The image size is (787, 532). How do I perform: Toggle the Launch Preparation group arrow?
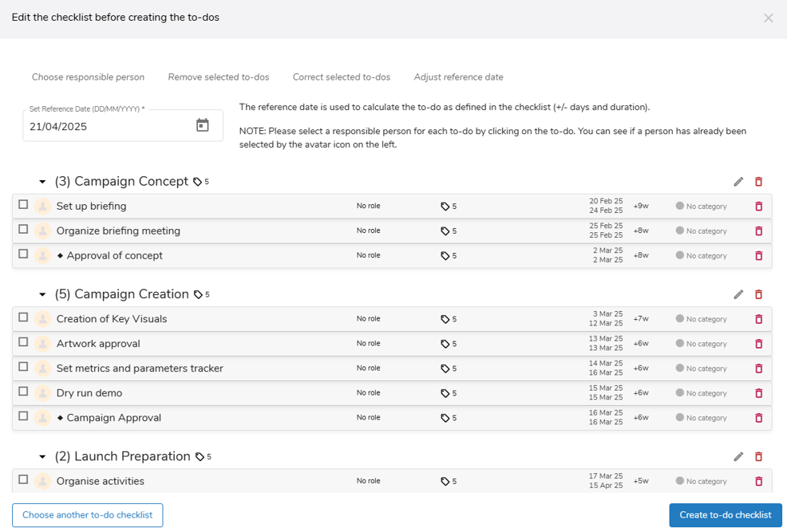(x=43, y=457)
